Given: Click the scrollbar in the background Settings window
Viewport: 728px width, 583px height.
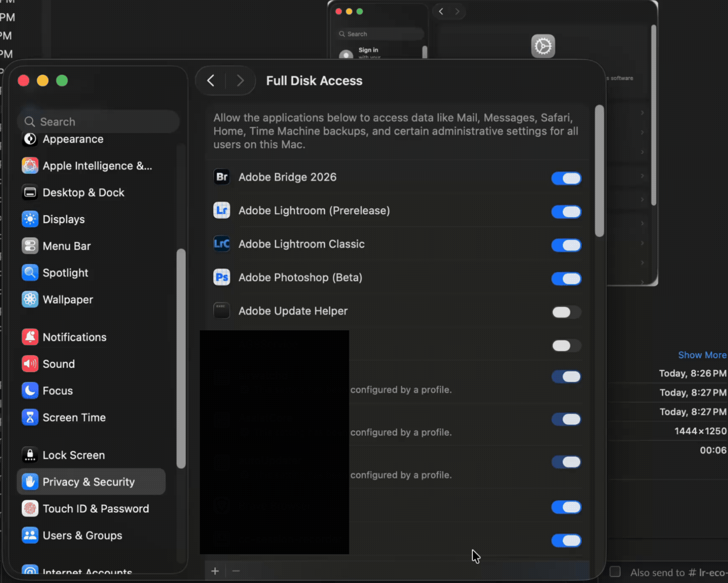Looking at the screenshot, I should [653, 115].
